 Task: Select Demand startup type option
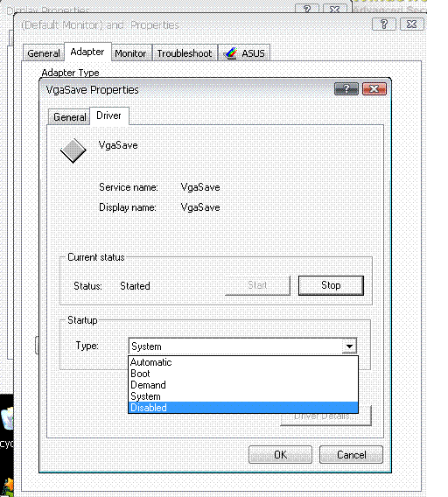(x=243, y=385)
